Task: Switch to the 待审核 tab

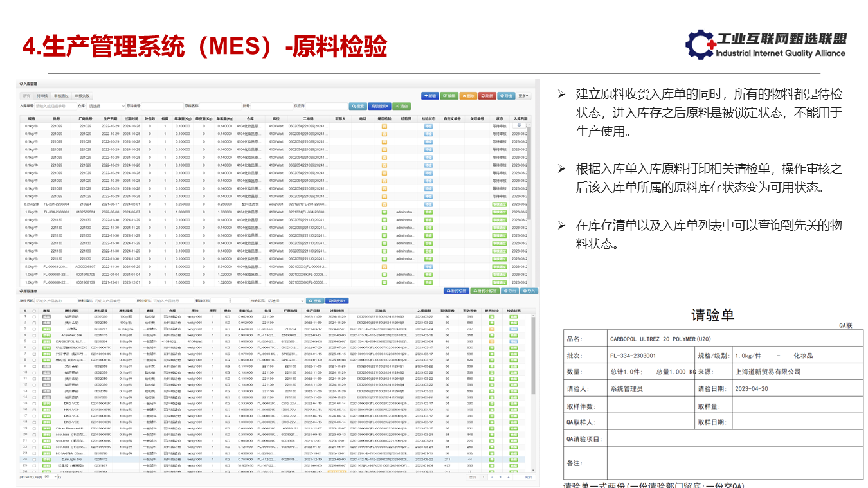Action: (x=42, y=95)
